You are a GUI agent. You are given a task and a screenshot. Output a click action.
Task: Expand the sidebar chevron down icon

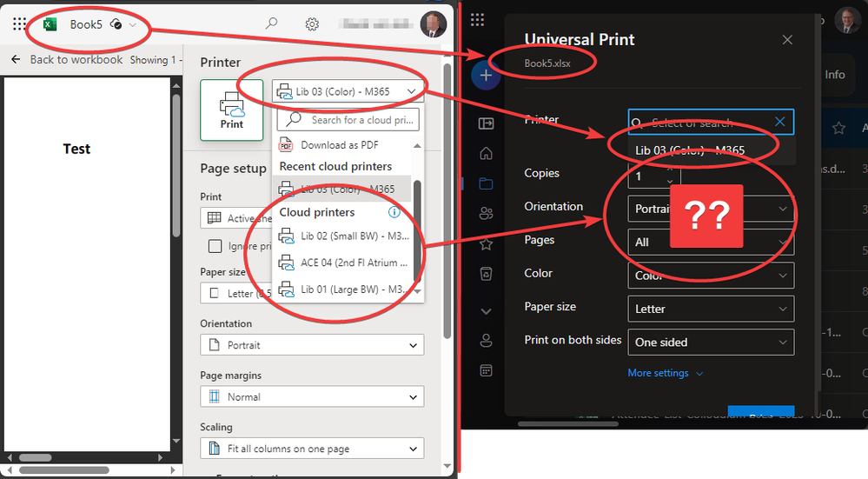pos(486,311)
